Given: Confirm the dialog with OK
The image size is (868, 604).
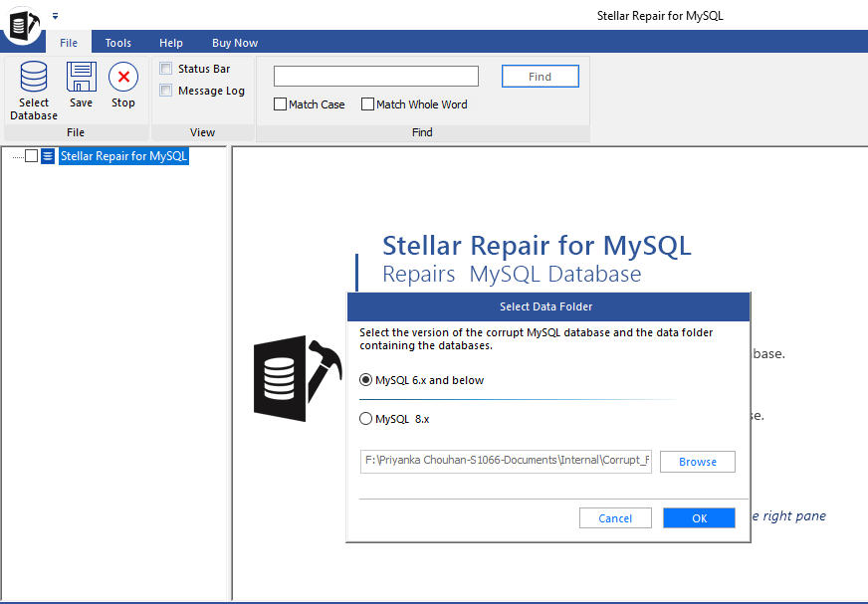Looking at the screenshot, I should (x=699, y=517).
